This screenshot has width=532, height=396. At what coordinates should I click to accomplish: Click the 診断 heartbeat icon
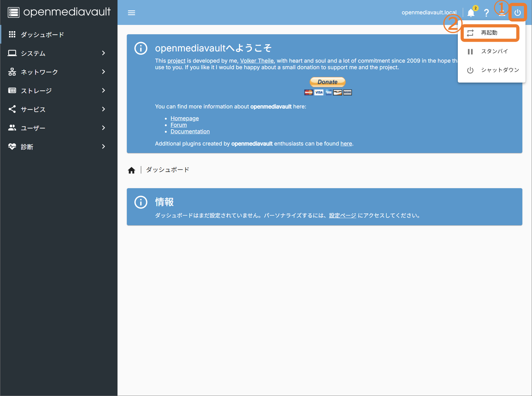[12, 146]
